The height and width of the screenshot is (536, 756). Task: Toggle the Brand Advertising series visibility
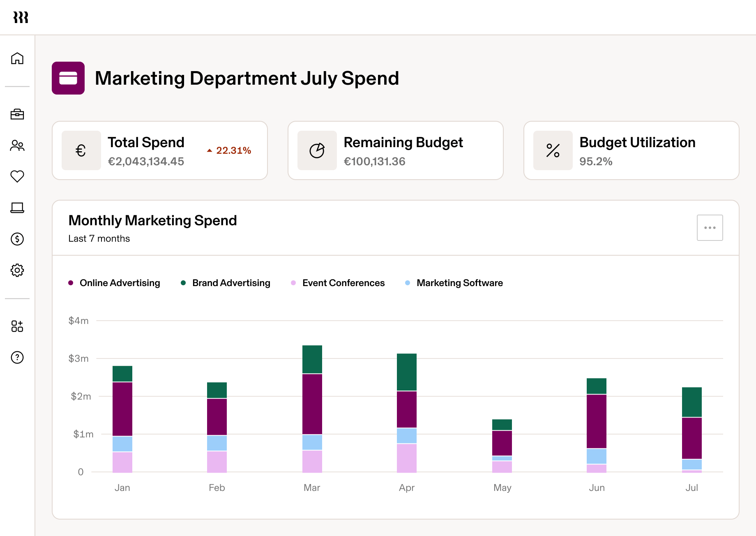tap(225, 283)
